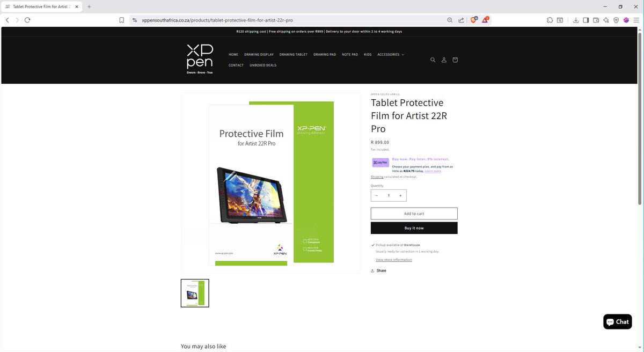Open the extensions puzzle icon
Screen dimensions: 644x352
(x=550, y=20)
